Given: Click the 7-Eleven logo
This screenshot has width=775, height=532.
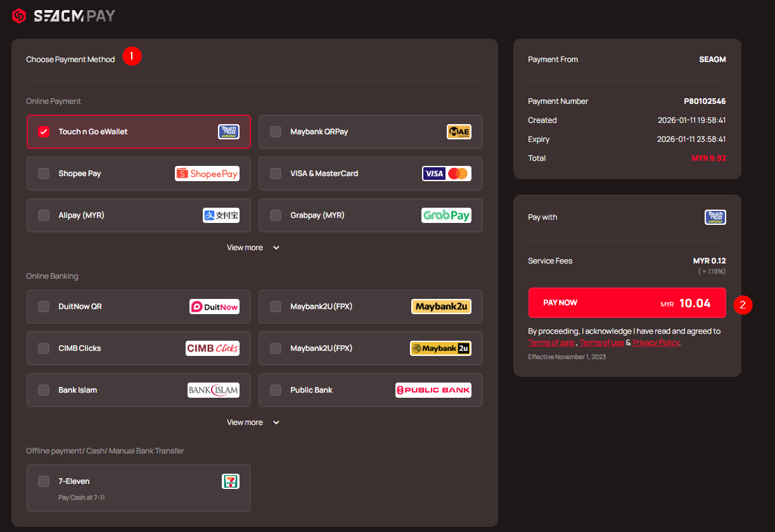Looking at the screenshot, I should click(x=231, y=481).
